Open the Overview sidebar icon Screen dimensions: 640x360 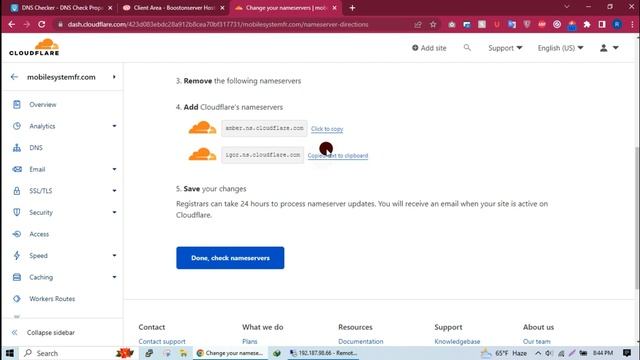17,104
